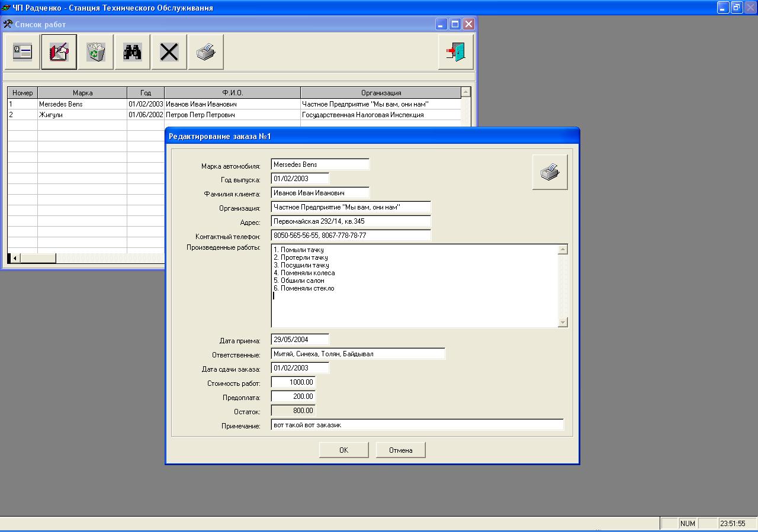Confirm the order with the OK button
This screenshot has width=758, height=532.
point(344,450)
